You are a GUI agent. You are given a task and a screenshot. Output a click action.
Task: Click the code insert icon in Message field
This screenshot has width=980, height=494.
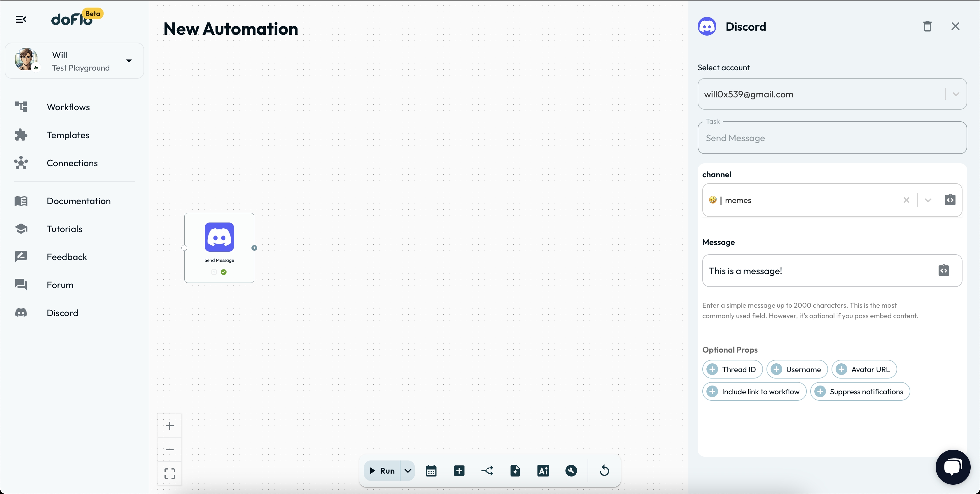tap(944, 270)
